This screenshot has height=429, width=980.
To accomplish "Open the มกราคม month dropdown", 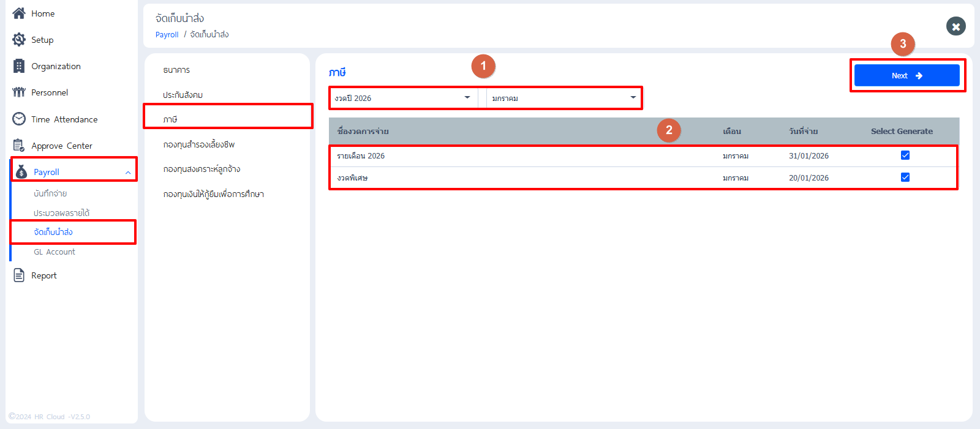I will coord(563,98).
